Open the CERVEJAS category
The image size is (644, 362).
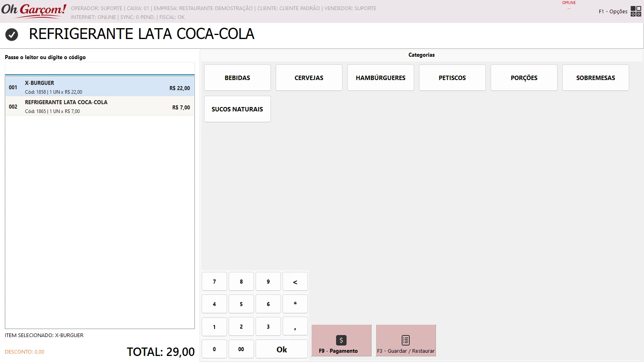pyautogui.click(x=309, y=78)
